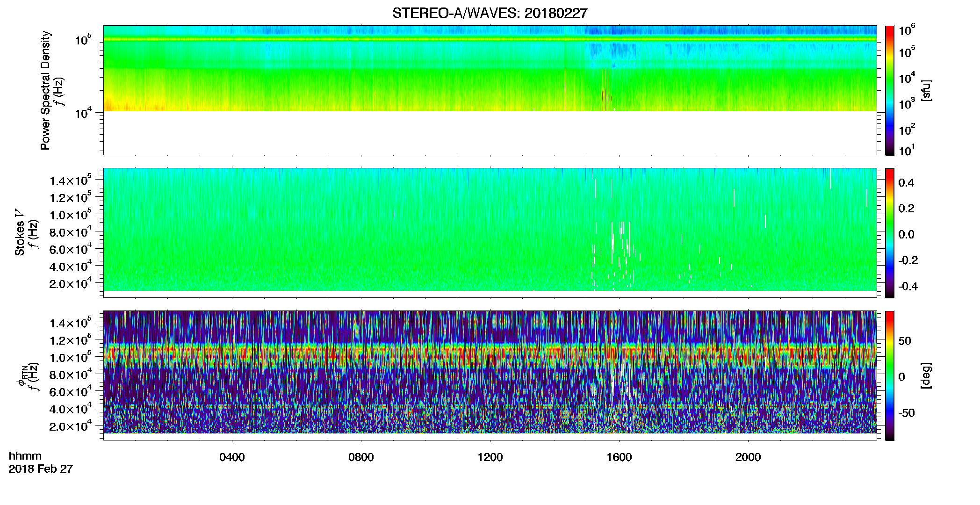This screenshot has width=980, height=505.
Task: Click the power spectral density spectrogram panel
Action: coord(490,90)
